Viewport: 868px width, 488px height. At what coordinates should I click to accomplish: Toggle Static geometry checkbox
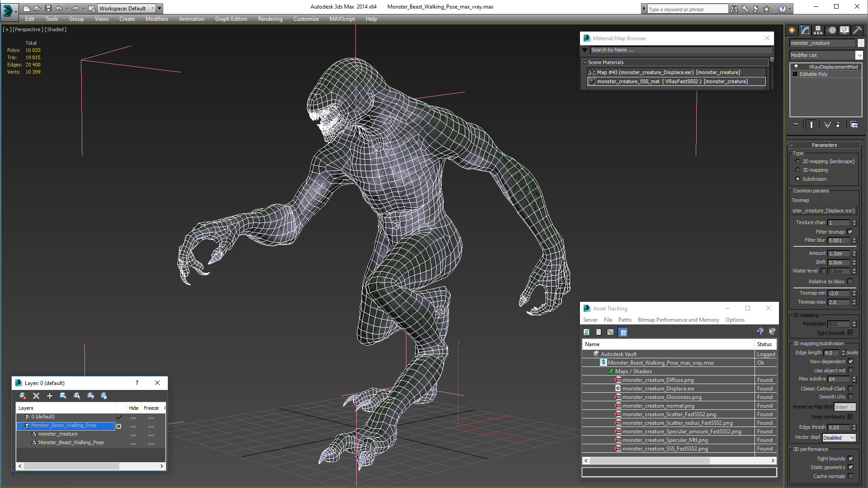pos(850,467)
